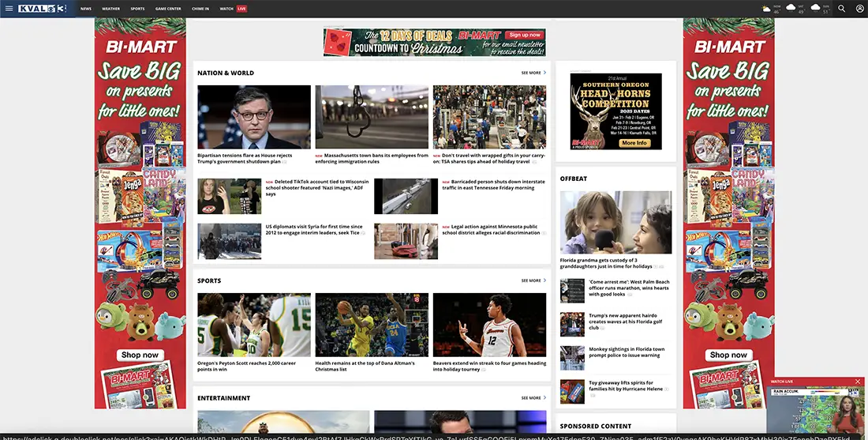Open monkey sightings in Florida headline
Image resolution: width=868 pixels, height=440 pixels.
pyautogui.click(x=627, y=352)
